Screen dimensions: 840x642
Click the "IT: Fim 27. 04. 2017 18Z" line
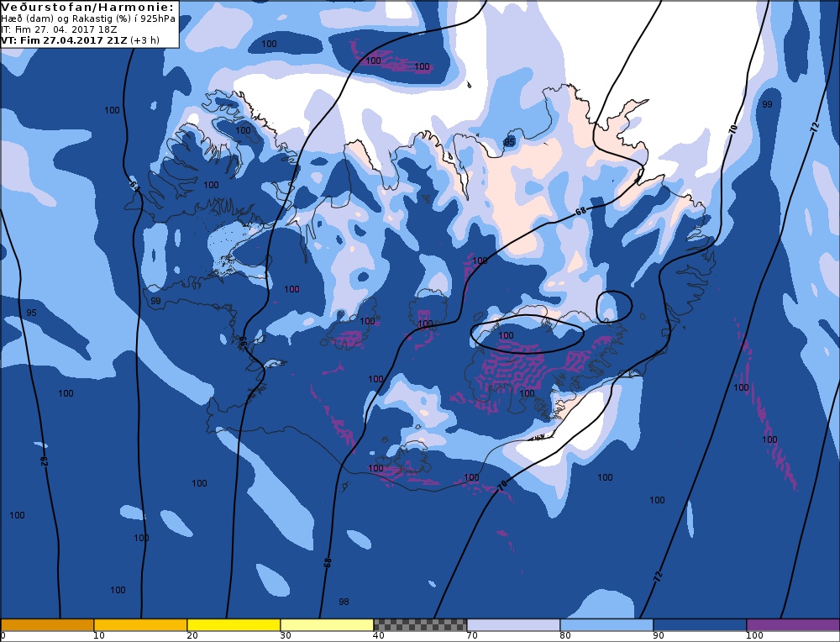point(60,29)
